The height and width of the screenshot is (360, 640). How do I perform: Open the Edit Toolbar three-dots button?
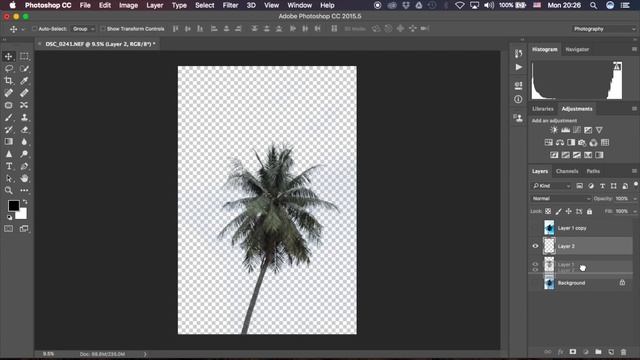coord(24,190)
